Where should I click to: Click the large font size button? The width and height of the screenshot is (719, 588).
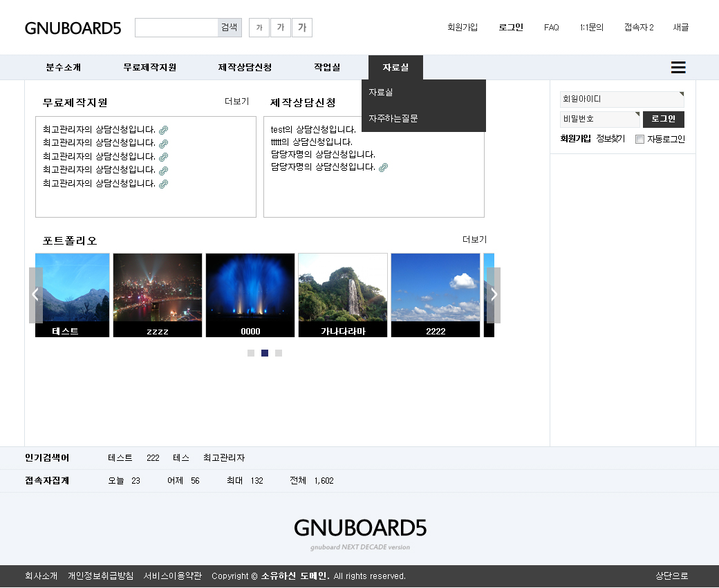(x=302, y=28)
